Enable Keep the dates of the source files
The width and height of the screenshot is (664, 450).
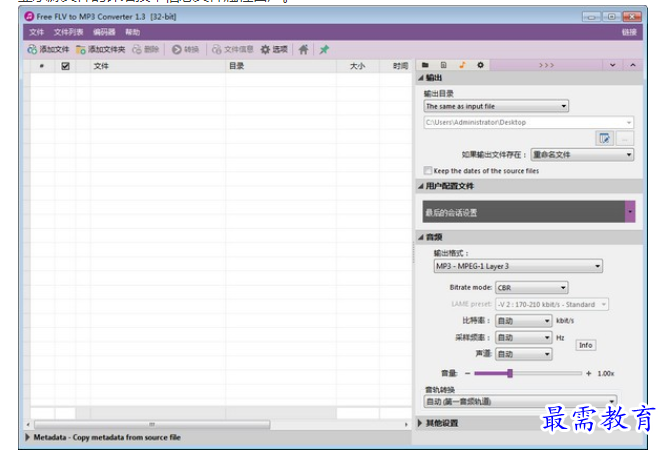428,171
